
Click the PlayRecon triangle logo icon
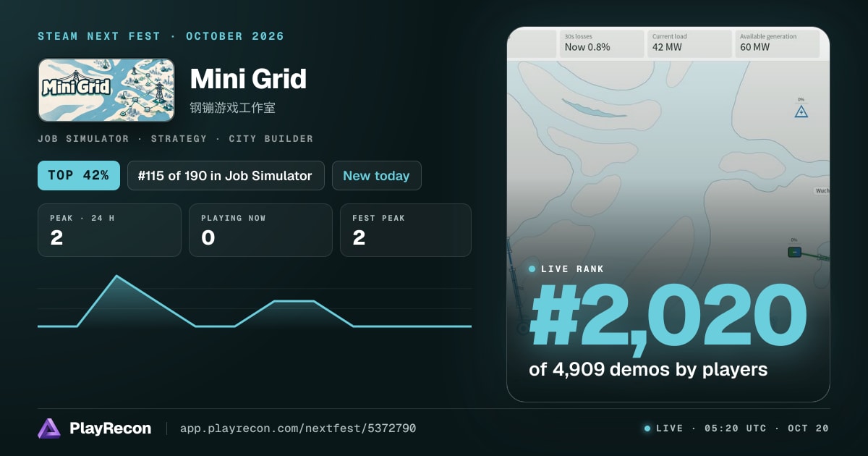coord(49,428)
